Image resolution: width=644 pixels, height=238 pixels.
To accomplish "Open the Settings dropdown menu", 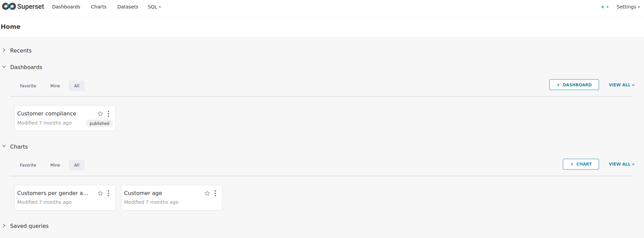I will point(628,7).
